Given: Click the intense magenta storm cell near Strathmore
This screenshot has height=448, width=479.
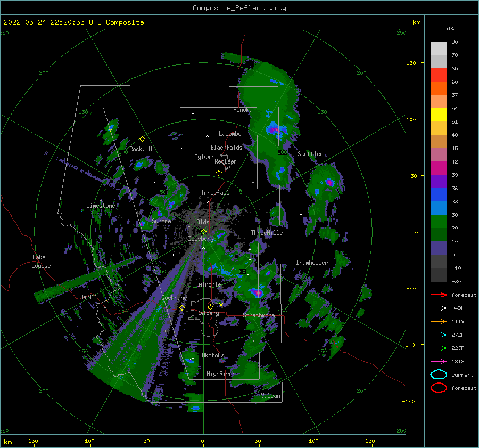Looking at the screenshot, I should (258, 293).
